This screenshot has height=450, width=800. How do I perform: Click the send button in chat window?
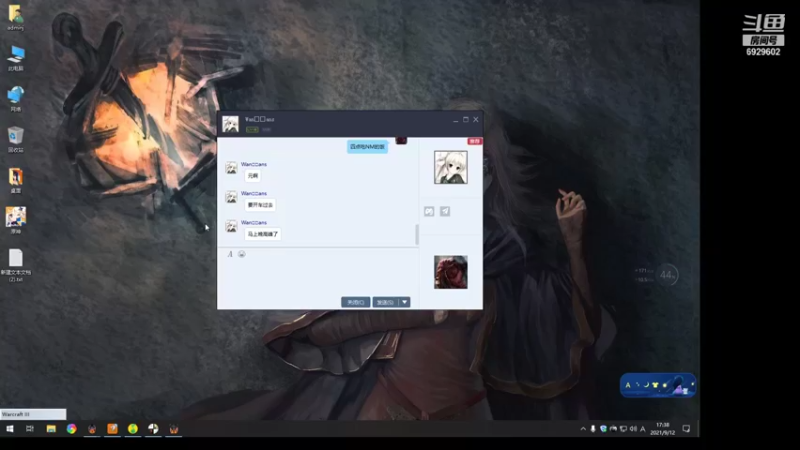385,303
